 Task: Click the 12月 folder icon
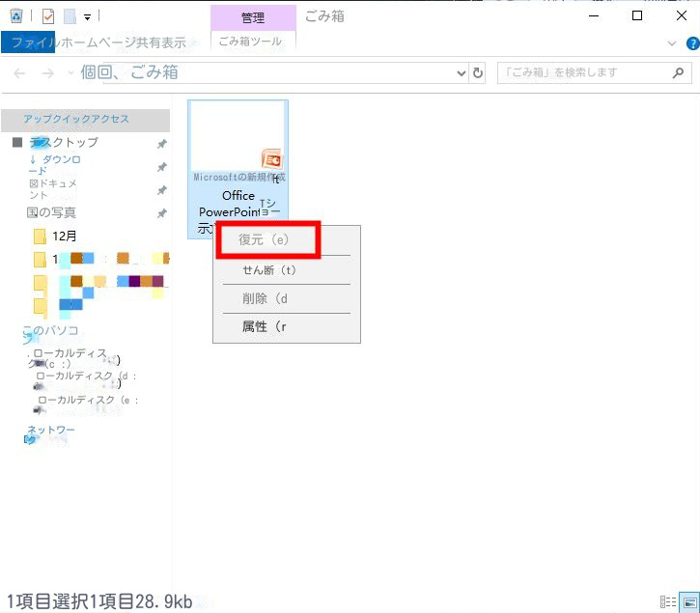click(40, 237)
